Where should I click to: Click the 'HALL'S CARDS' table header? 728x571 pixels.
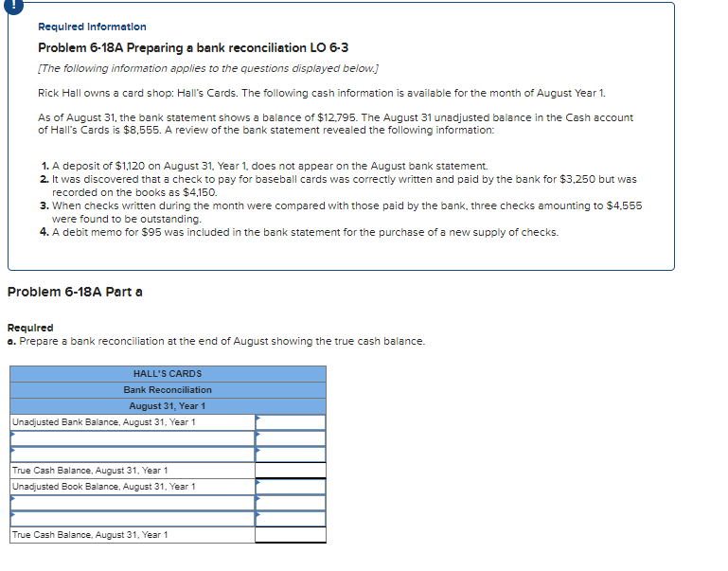[168, 374]
